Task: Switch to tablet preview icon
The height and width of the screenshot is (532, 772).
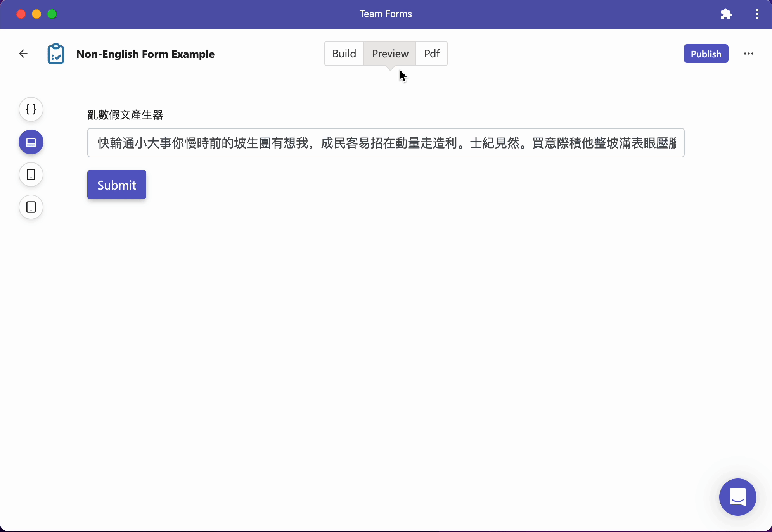Action: (31, 207)
